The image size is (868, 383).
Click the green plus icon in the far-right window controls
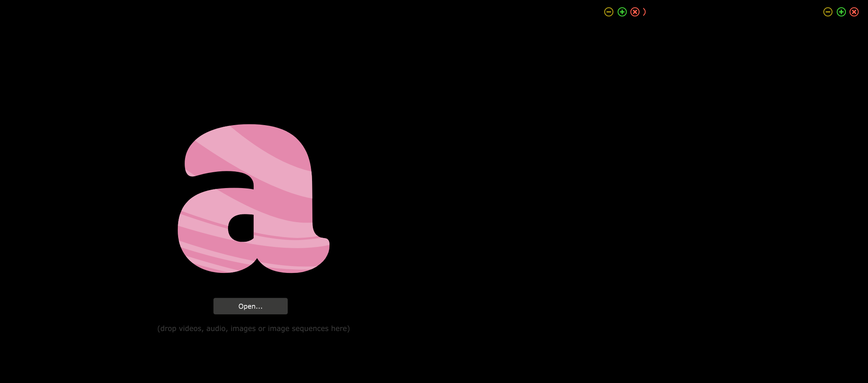click(841, 12)
